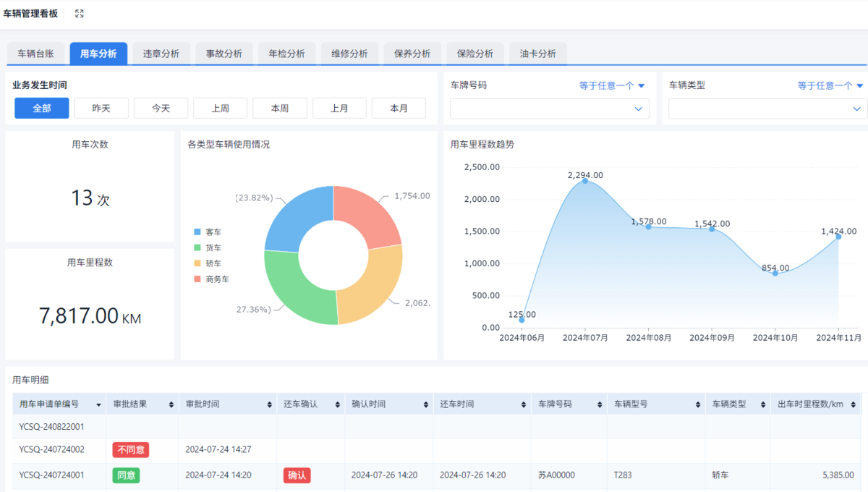Click sort icon on 车辆类型 column

pos(762,404)
